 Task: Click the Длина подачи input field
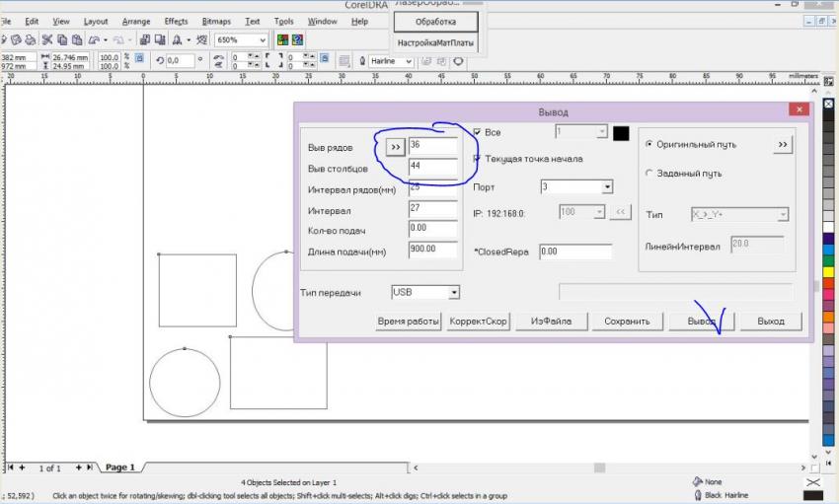coord(432,250)
